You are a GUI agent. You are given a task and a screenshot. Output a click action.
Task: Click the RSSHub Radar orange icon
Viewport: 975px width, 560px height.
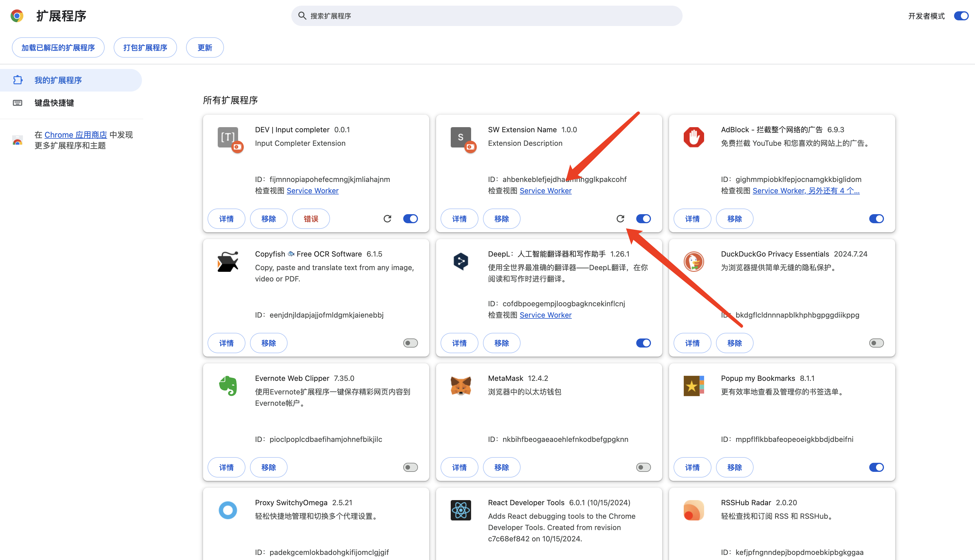(694, 510)
